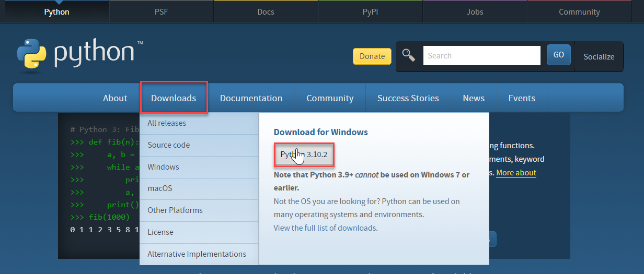Open the About navigation menu

115,98
